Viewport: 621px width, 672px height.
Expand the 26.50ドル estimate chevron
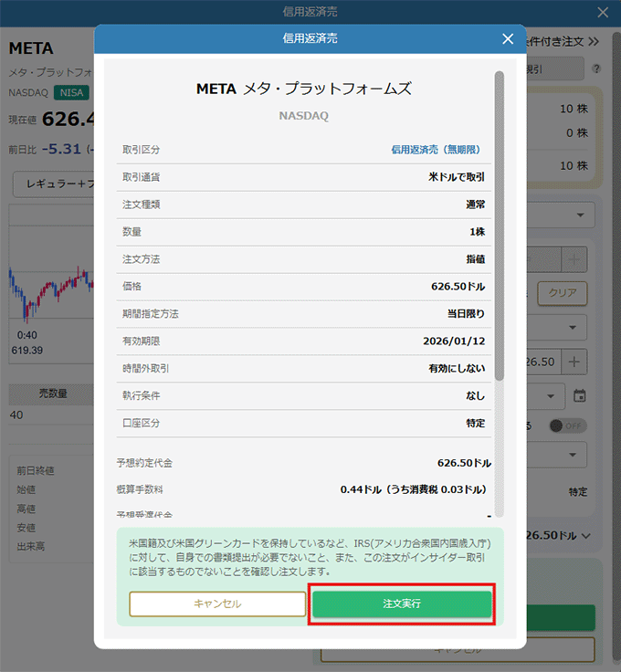[586, 536]
